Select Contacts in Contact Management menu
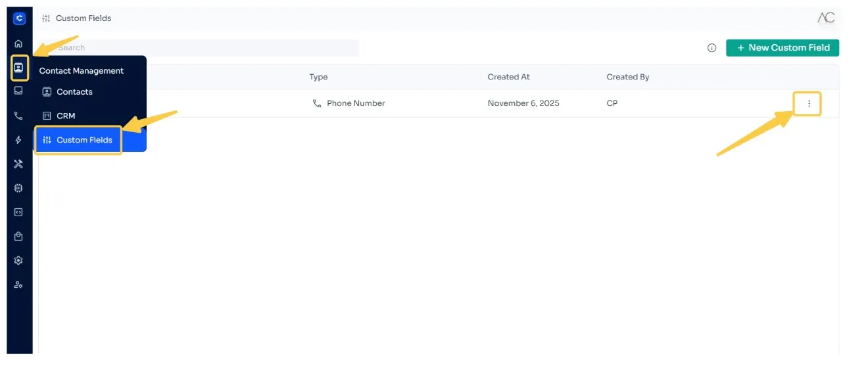The height and width of the screenshot is (391, 868). (74, 92)
